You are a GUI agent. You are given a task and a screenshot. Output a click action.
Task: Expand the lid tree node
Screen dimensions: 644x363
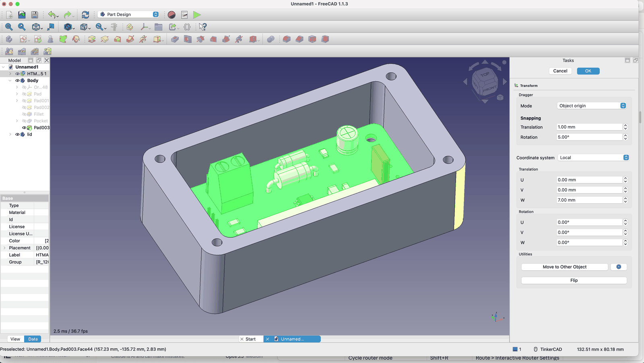(x=10, y=135)
